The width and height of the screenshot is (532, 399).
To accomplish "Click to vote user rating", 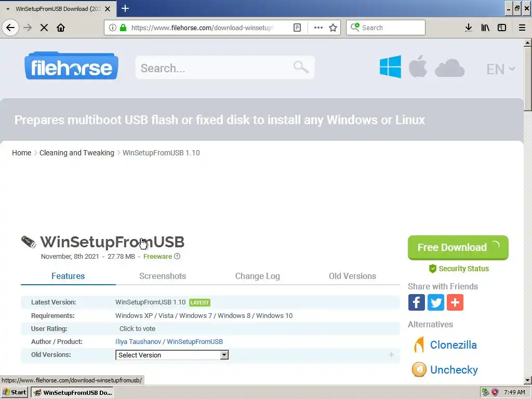I will [137, 328].
